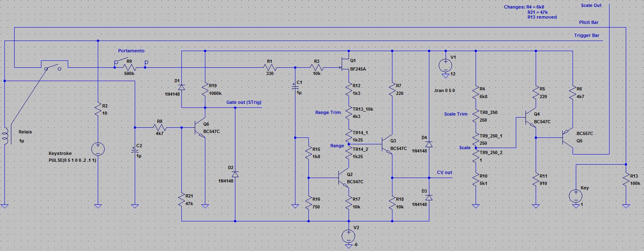Click the 100k value of R13
The image size is (644, 251).
tap(635, 183)
